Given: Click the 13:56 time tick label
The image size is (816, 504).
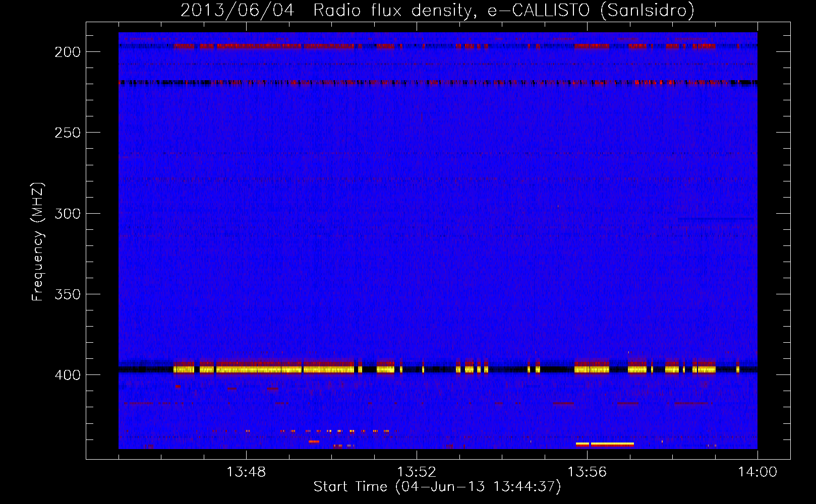Looking at the screenshot, I should click(587, 472).
